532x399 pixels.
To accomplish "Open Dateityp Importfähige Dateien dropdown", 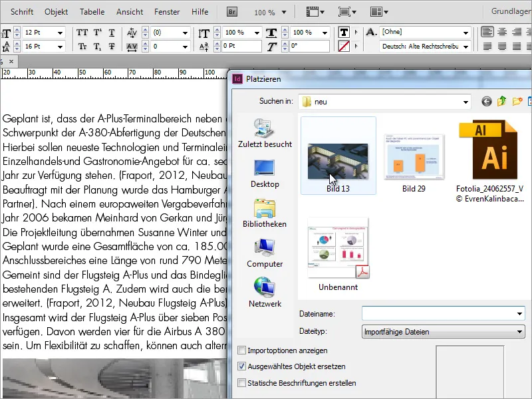I will click(x=519, y=331).
